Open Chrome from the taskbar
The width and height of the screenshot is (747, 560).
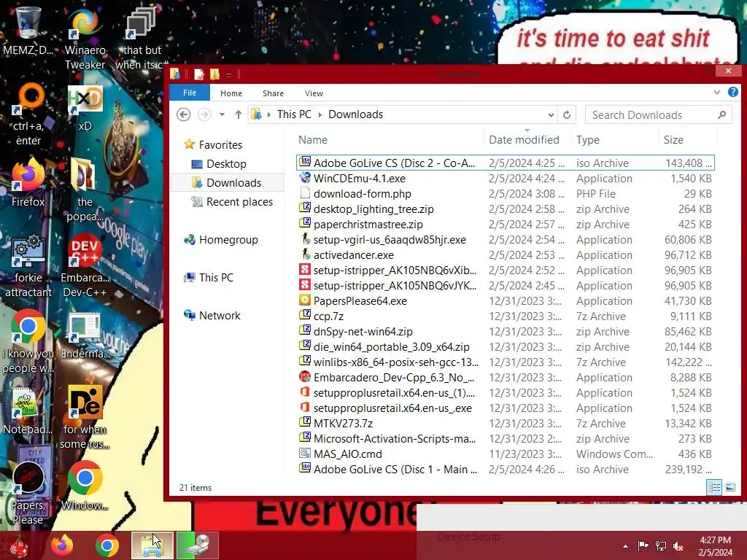tap(107, 545)
